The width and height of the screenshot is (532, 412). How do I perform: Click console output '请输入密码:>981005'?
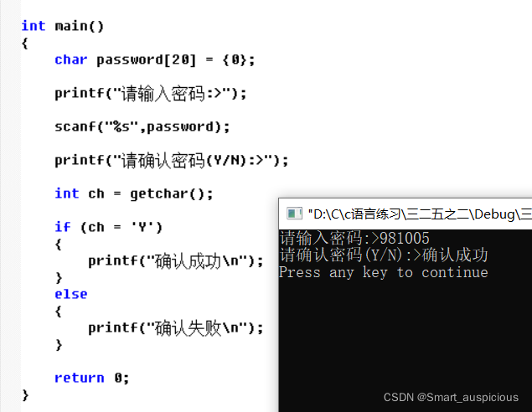354,238
